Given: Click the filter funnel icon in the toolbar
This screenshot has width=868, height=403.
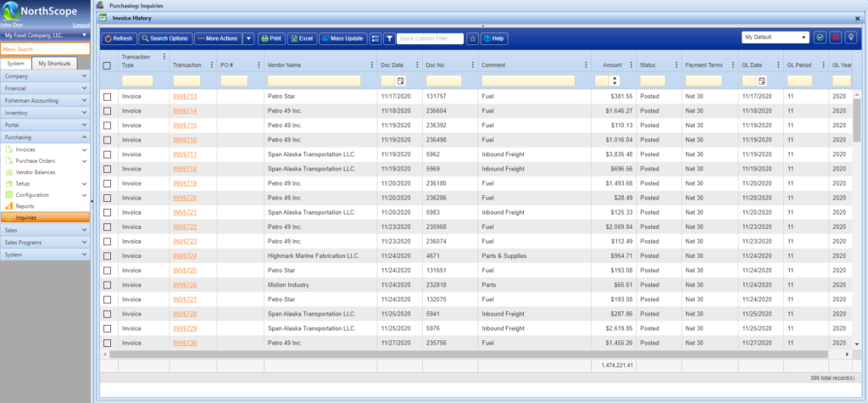Looking at the screenshot, I should pyautogui.click(x=389, y=38).
